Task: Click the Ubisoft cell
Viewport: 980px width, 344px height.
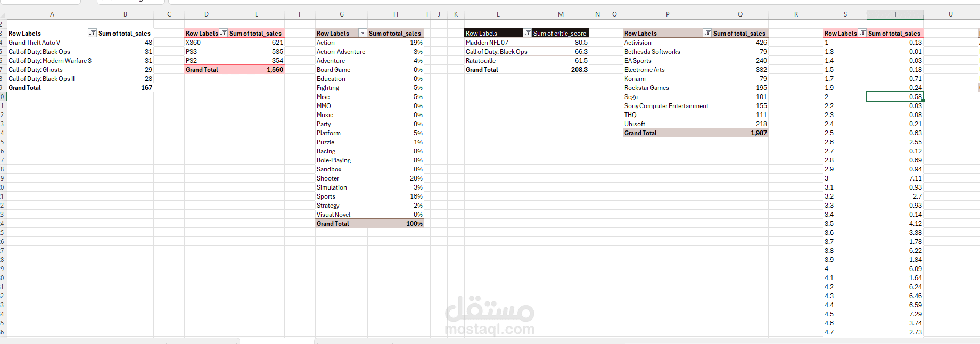Action: coord(668,124)
